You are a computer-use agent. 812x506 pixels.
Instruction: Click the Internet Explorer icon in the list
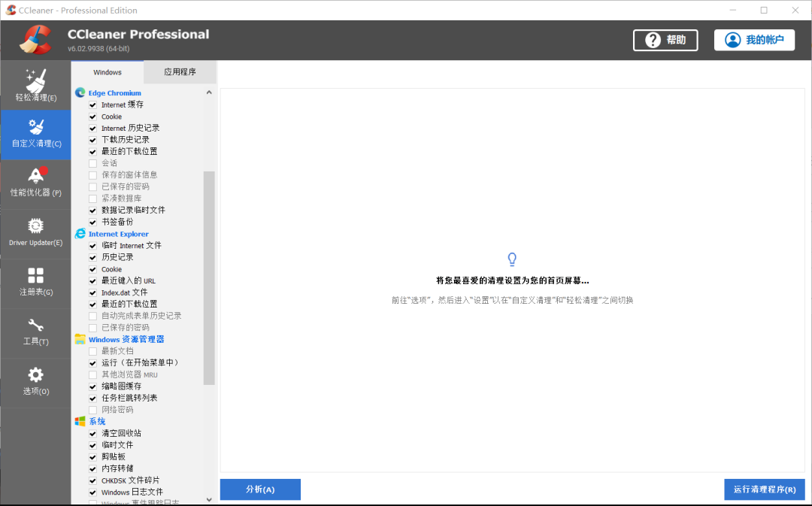click(80, 234)
